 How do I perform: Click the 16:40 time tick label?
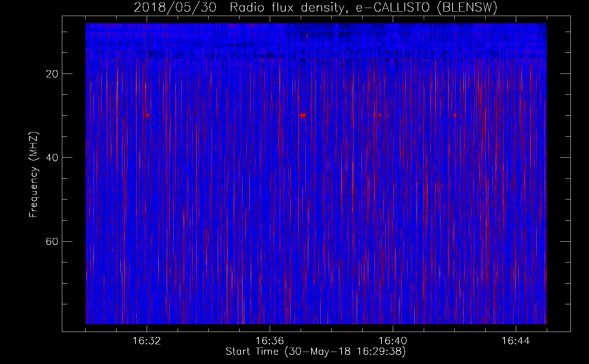coord(393,341)
